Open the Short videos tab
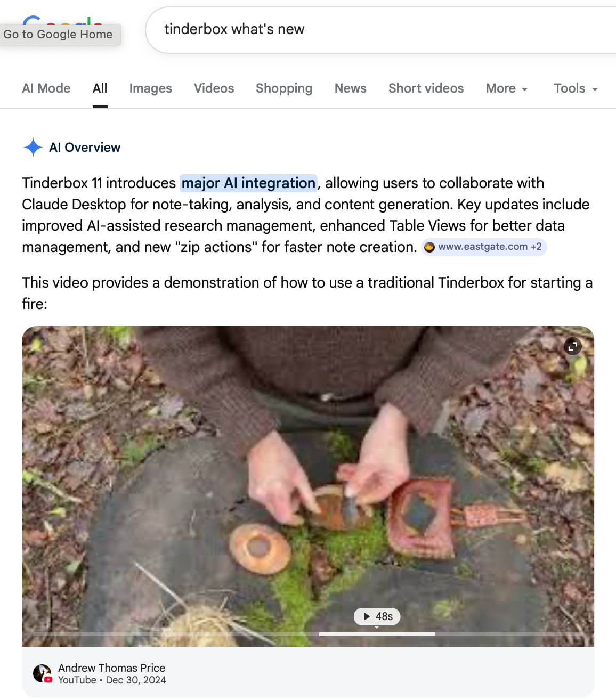Image resolution: width=616 pixels, height=700 pixels. coord(426,88)
